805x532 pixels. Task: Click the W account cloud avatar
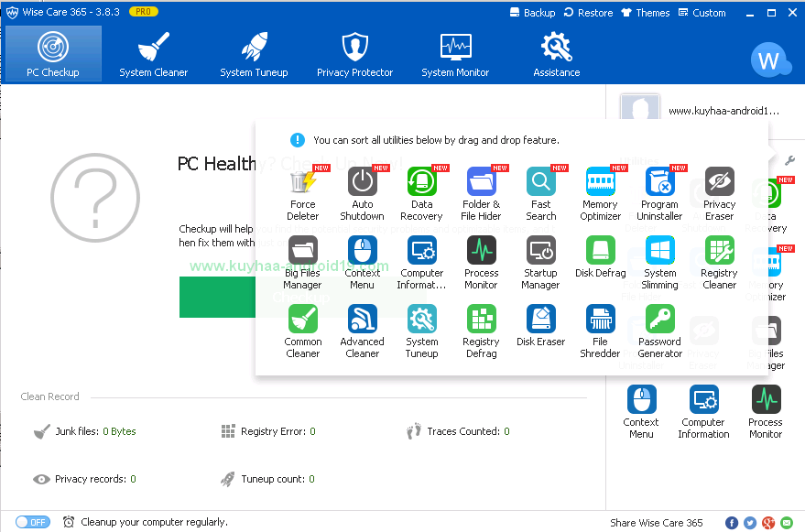[770, 60]
